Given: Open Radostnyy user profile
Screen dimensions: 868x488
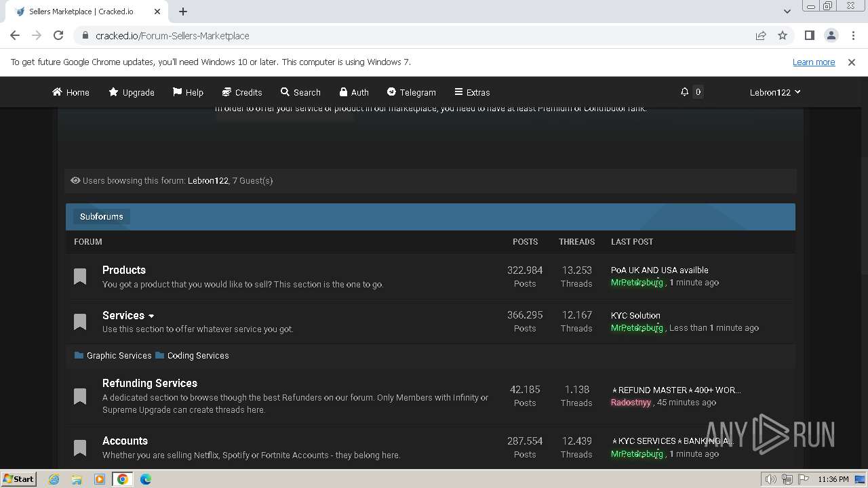Looking at the screenshot, I should coord(631,403).
